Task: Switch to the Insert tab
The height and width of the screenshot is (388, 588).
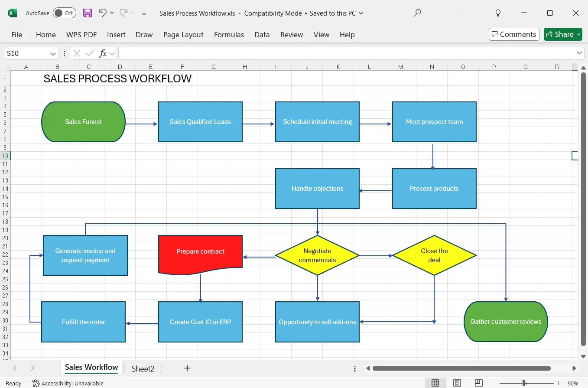Action: [x=116, y=35]
